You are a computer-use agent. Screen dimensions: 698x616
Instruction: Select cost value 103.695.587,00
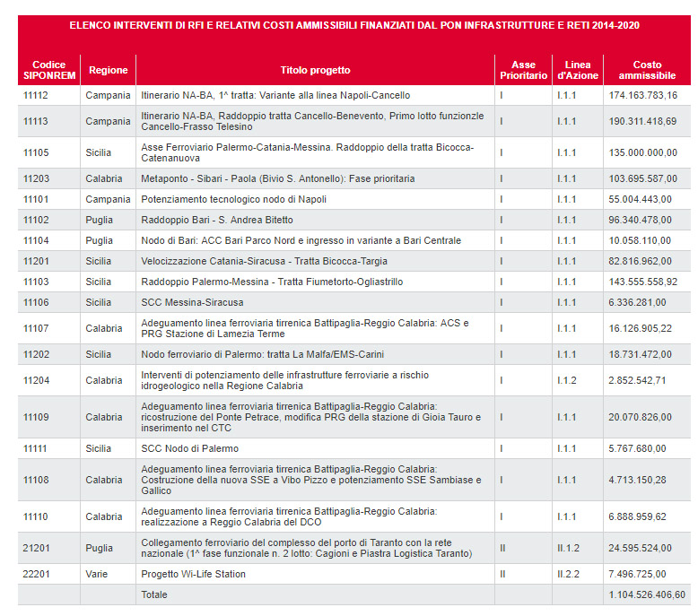[x=642, y=178]
